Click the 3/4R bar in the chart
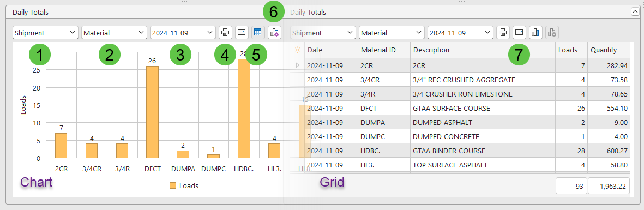Image resolution: width=644 pixels, height=210 pixels. pos(122,151)
